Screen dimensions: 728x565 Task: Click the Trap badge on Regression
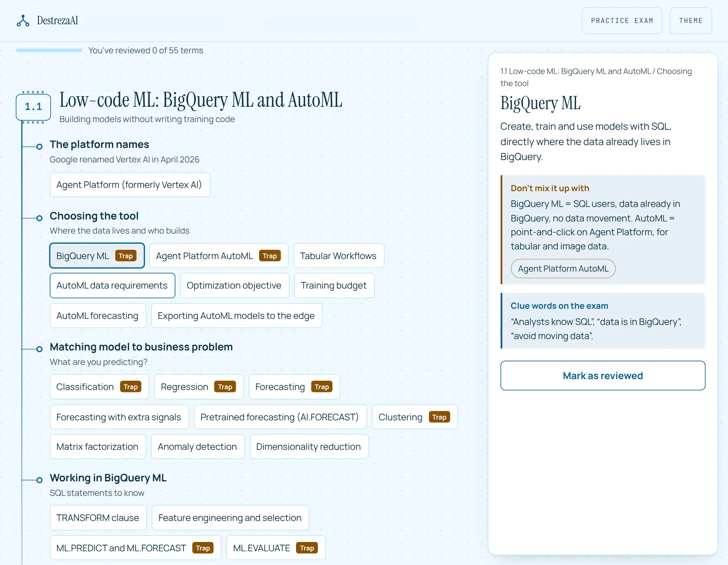(225, 387)
